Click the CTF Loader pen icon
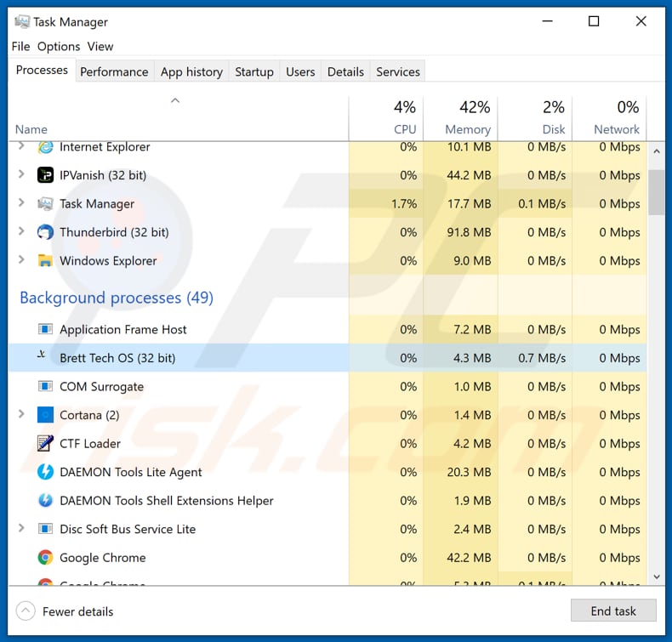Viewport: 672px width, 642px height. (x=46, y=443)
